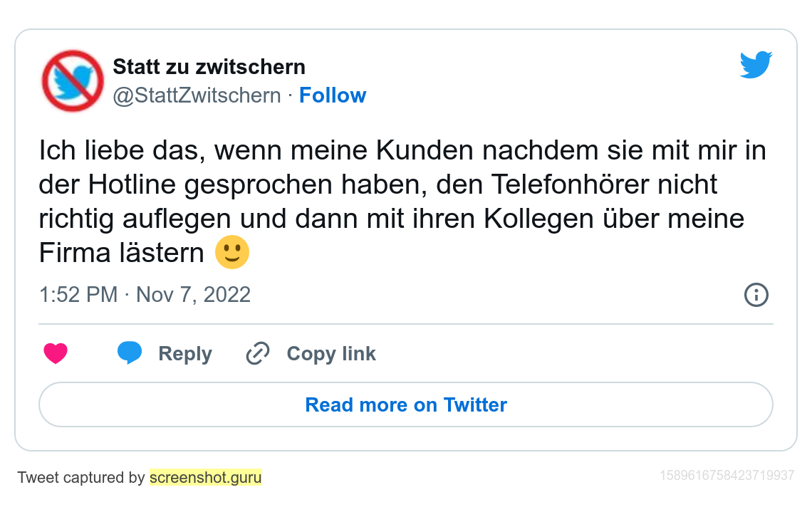This screenshot has height=517, width=812.
Task: Click the blue reply speech bubble icon
Action: 130,352
